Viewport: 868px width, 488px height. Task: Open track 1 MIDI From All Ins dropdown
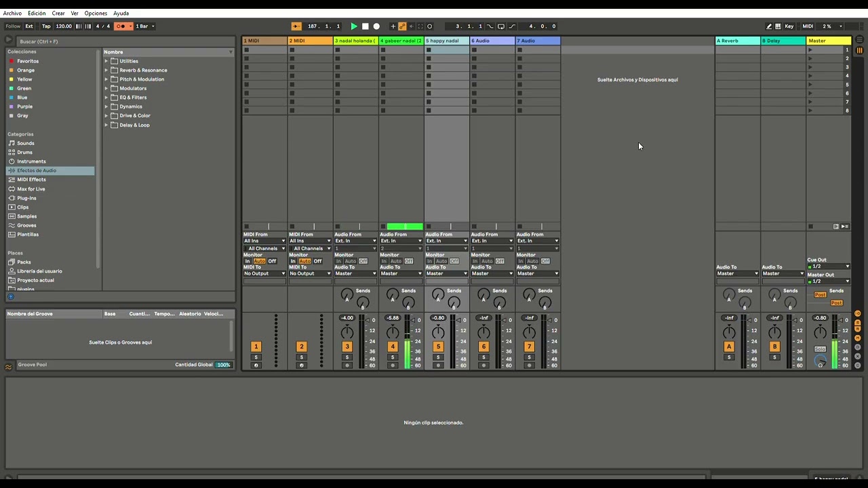click(x=264, y=241)
